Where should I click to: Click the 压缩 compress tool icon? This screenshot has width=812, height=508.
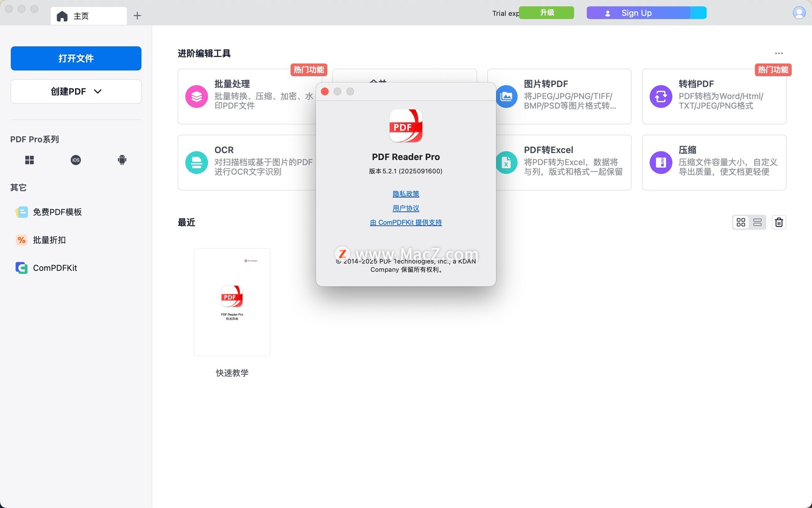[x=661, y=163]
